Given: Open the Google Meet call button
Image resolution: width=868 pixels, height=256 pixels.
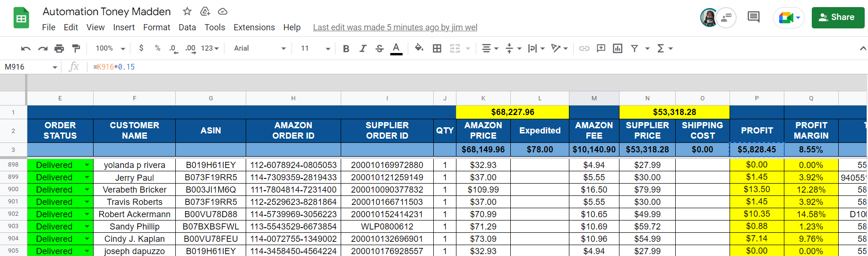Looking at the screenshot, I should [x=789, y=18].
